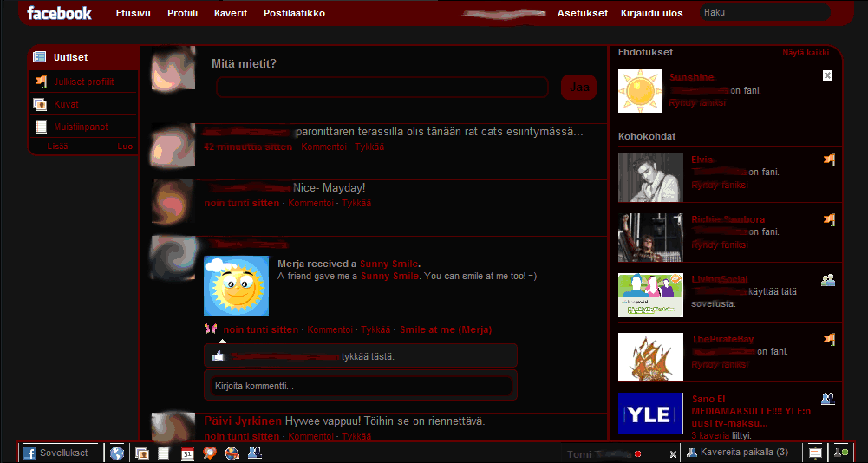Open the first Sunny Smile link
This screenshot has width=868, height=463.
[x=388, y=264]
